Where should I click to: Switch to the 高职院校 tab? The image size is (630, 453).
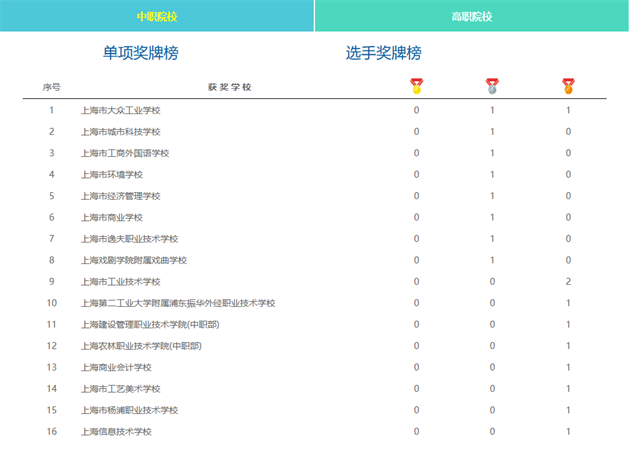pos(472,16)
